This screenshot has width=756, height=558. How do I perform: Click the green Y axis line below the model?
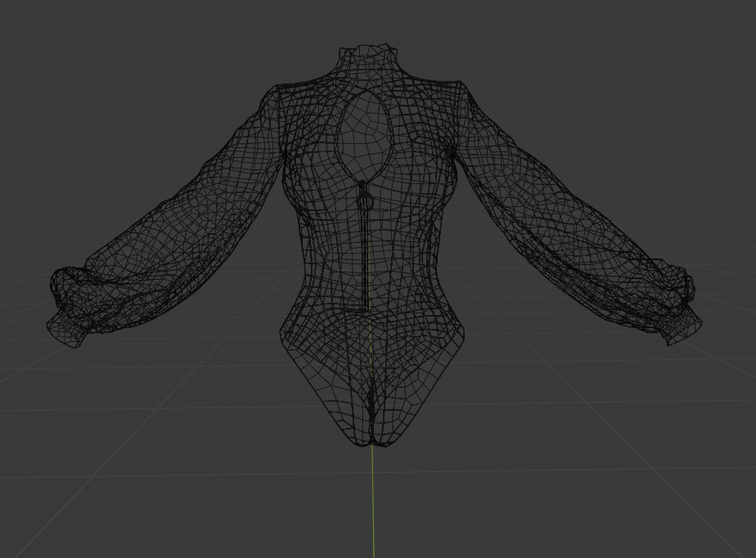[373, 502]
